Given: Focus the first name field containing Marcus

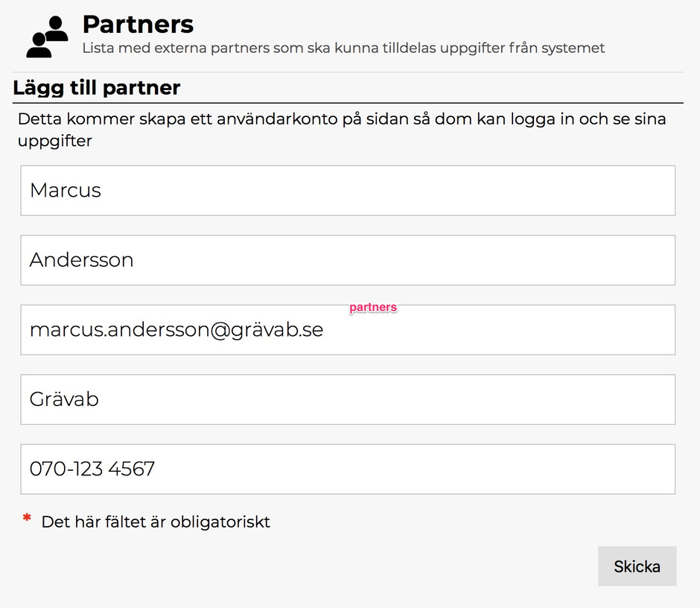Looking at the screenshot, I should tap(348, 191).
